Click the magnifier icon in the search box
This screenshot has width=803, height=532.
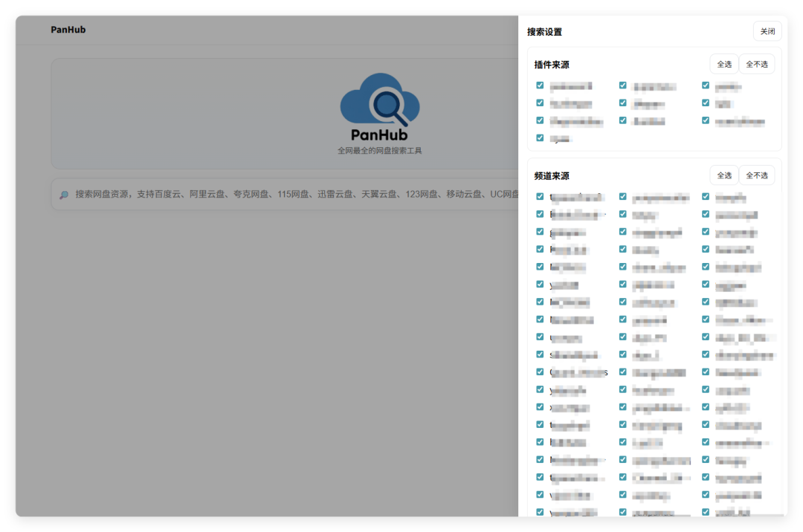pos(64,195)
